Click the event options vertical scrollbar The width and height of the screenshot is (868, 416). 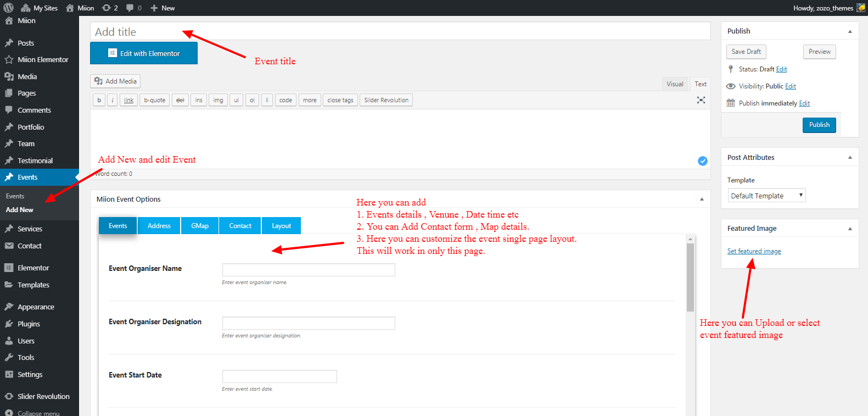click(x=690, y=278)
